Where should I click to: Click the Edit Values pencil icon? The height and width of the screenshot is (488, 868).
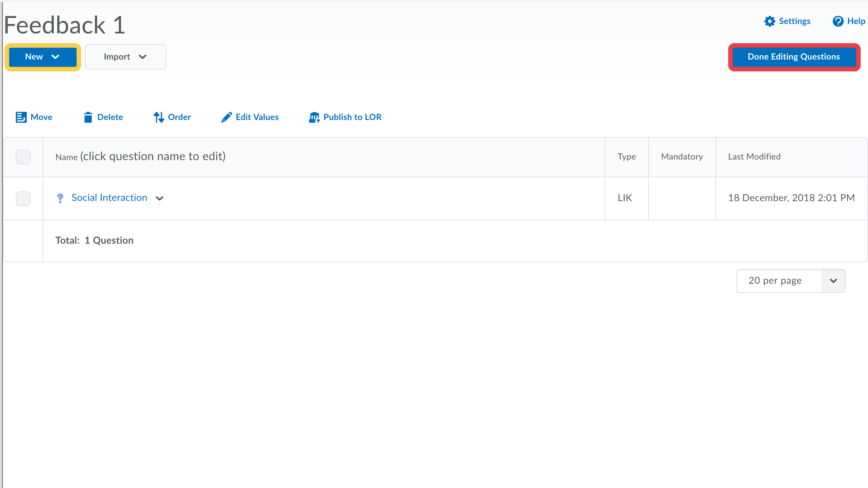click(x=226, y=117)
